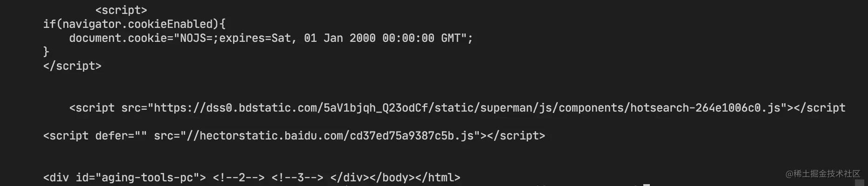Click the first closing </script> tag

click(x=72, y=66)
